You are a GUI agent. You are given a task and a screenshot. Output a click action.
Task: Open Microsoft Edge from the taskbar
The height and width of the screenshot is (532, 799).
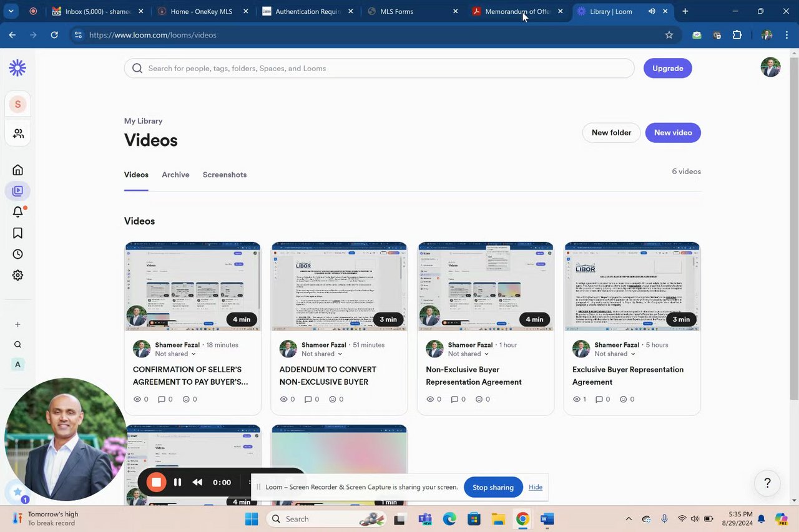[449, 519]
